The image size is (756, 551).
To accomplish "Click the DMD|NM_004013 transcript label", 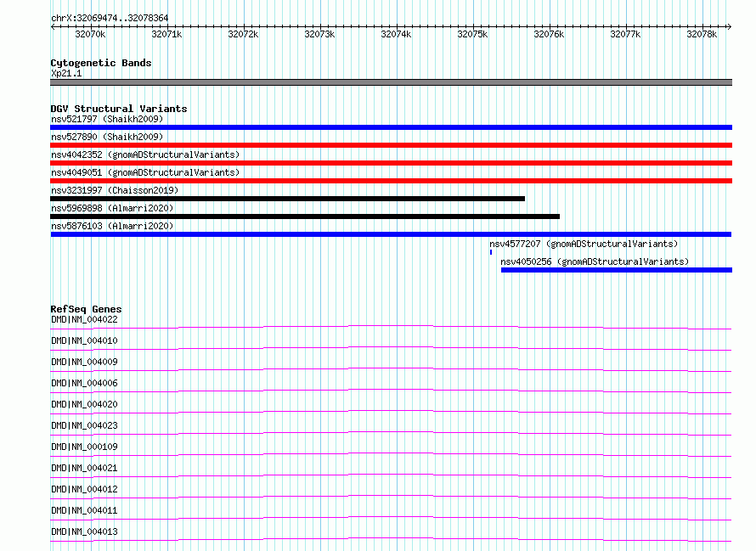I will tap(84, 531).
